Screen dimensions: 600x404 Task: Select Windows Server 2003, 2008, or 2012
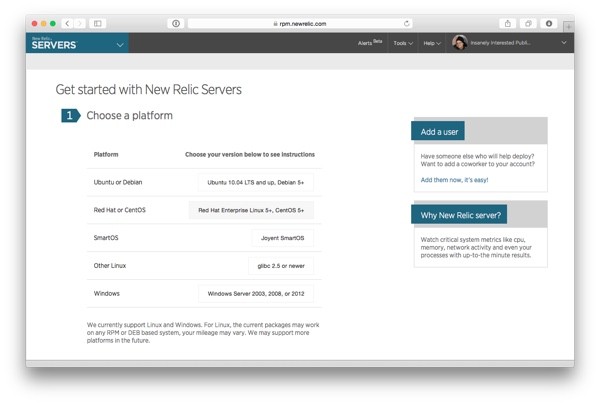[x=256, y=294]
